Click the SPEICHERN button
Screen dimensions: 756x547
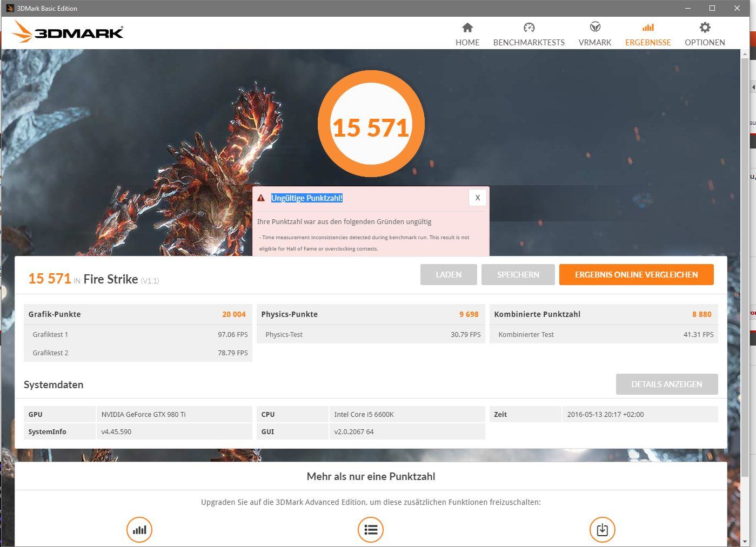point(518,274)
